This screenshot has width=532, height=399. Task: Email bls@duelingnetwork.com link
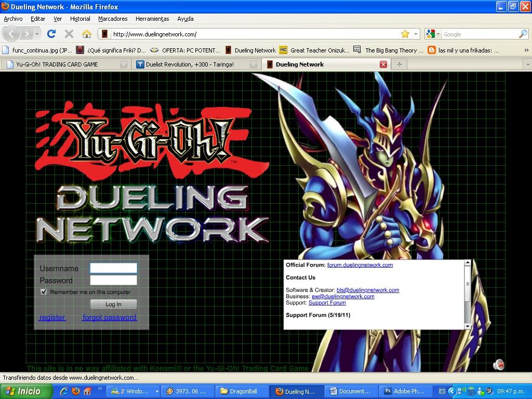368,290
